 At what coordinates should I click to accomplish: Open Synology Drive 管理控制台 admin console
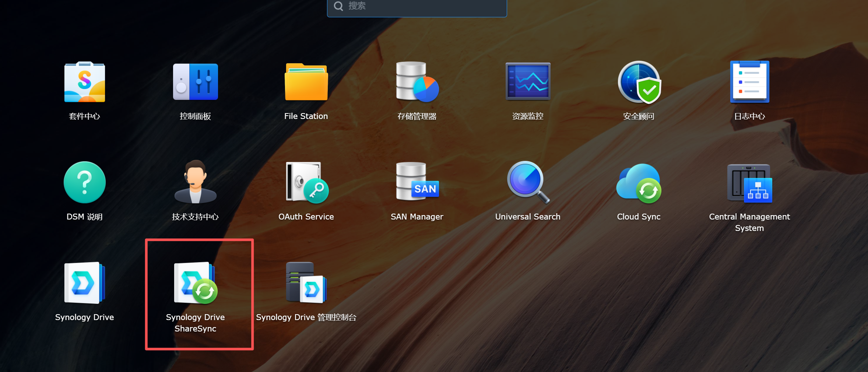tap(306, 283)
